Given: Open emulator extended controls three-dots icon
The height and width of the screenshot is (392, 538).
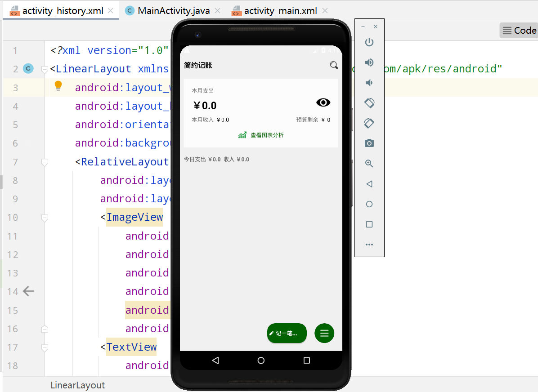Looking at the screenshot, I should (x=369, y=245).
